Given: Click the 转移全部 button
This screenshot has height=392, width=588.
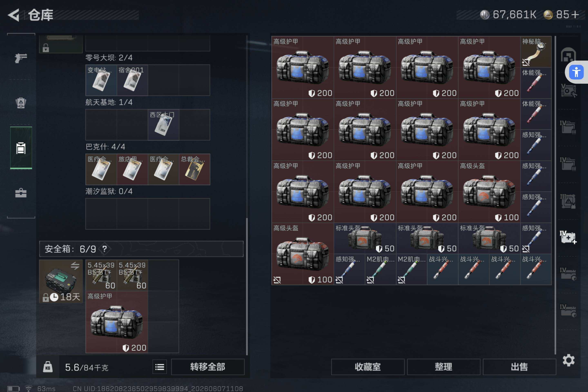Looking at the screenshot, I should [207, 367].
